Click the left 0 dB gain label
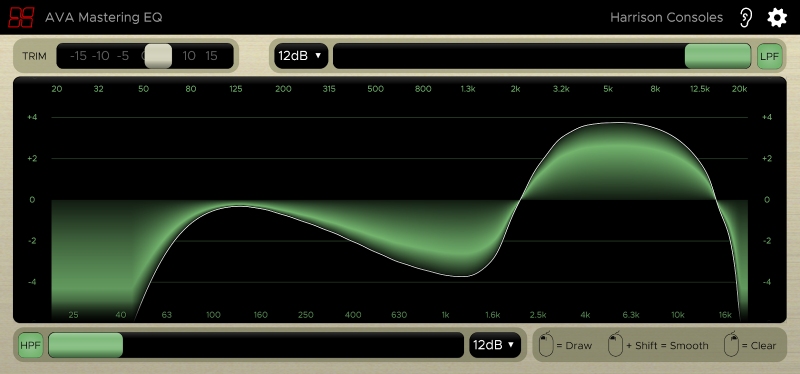The image size is (800, 374). tap(32, 200)
